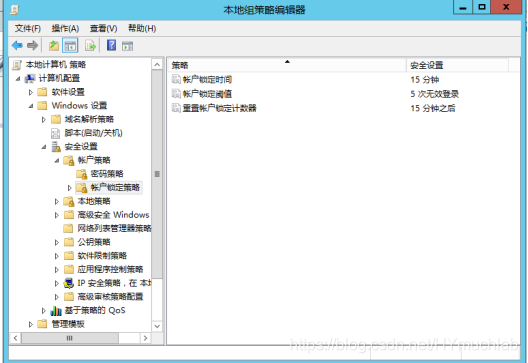The width and height of the screenshot is (528, 363).
Task: Click the 计算机配置 computer icon
Action: [30, 78]
